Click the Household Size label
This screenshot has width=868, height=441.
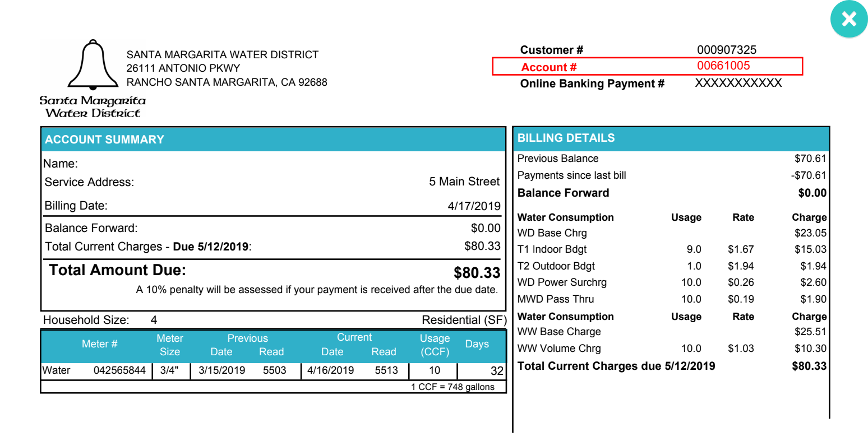[x=86, y=320]
